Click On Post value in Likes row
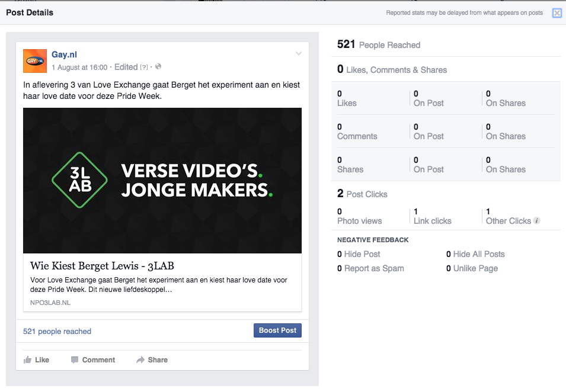This screenshot has height=392, width=566. (x=429, y=98)
